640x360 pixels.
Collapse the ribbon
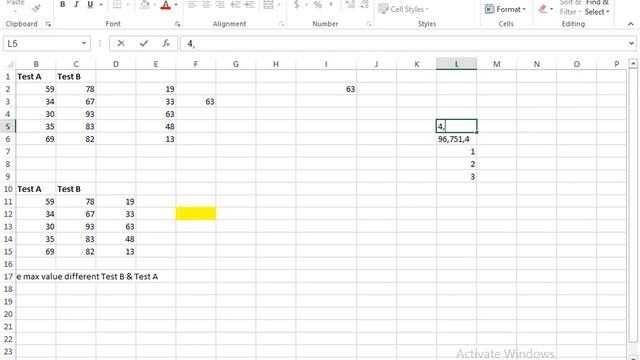[x=631, y=24]
